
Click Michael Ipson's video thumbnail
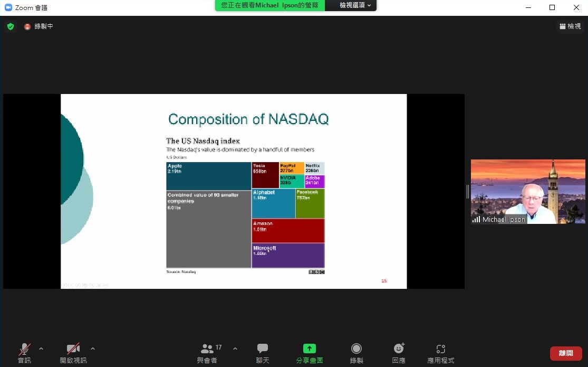pyautogui.click(x=528, y=192)
